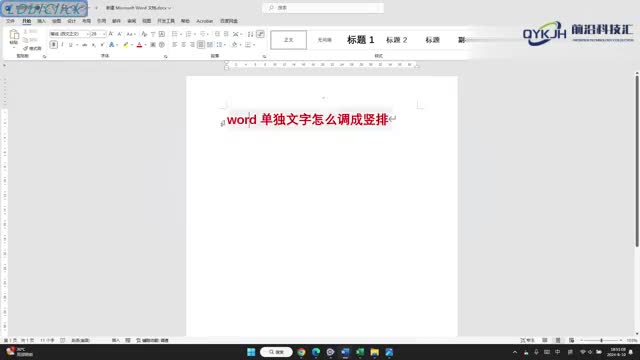Apply the 标题 1 style

(x=360, y=40)
